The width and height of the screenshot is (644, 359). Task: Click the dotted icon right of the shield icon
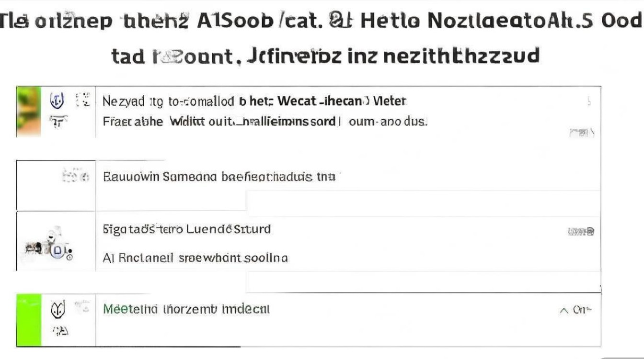[x=82, y=100]
